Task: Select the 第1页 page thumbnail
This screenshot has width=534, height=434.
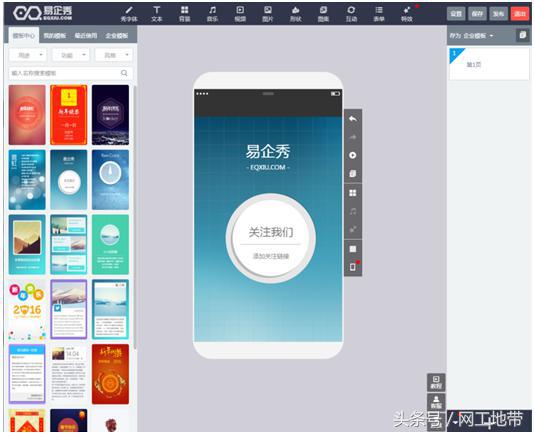Action: coord(489,64)
